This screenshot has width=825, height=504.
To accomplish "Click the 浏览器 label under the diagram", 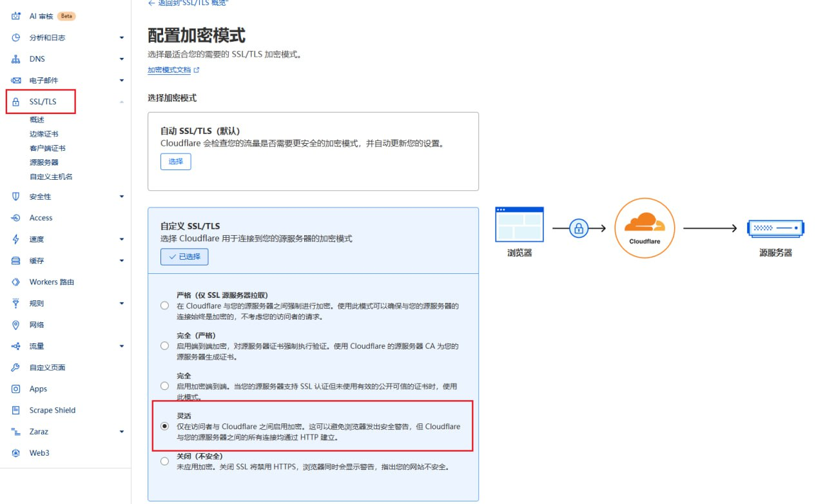I will pos(519,253).
